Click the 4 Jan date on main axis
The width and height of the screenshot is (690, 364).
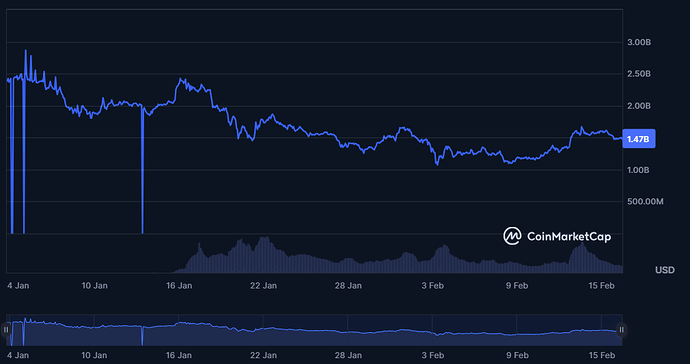pyautogui.click(x=18, y=286)
